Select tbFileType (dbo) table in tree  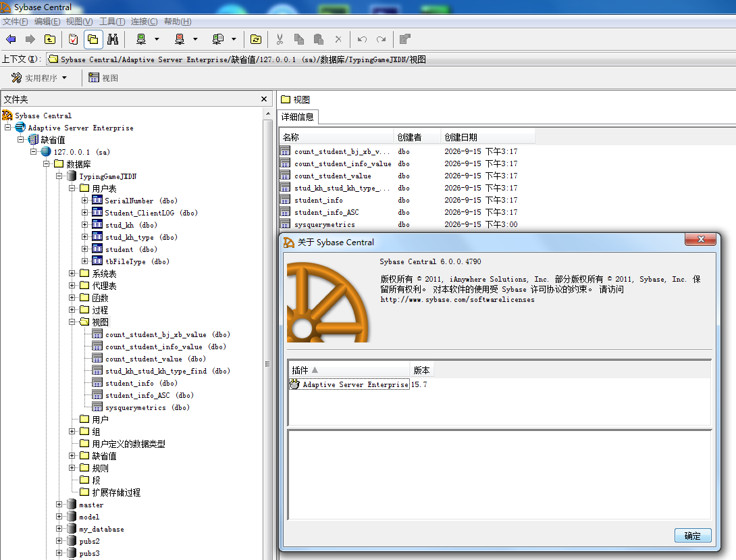click(137, 261)
